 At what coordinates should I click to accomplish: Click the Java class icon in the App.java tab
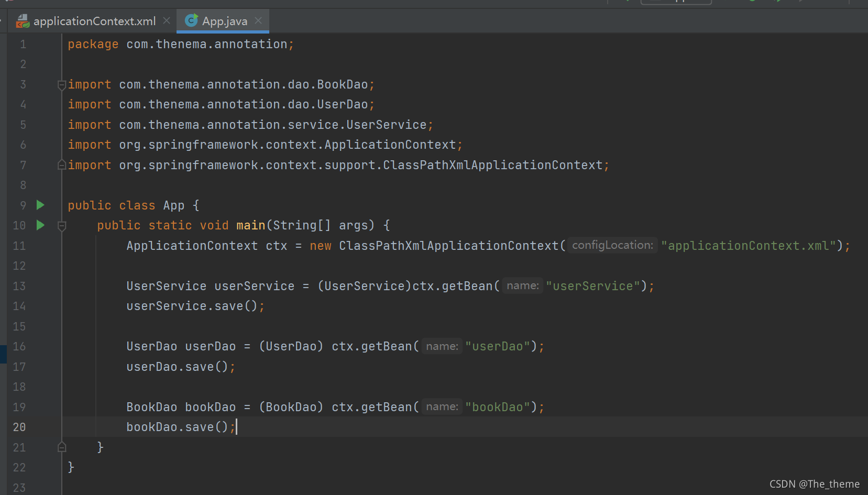(x=191, y=20)
